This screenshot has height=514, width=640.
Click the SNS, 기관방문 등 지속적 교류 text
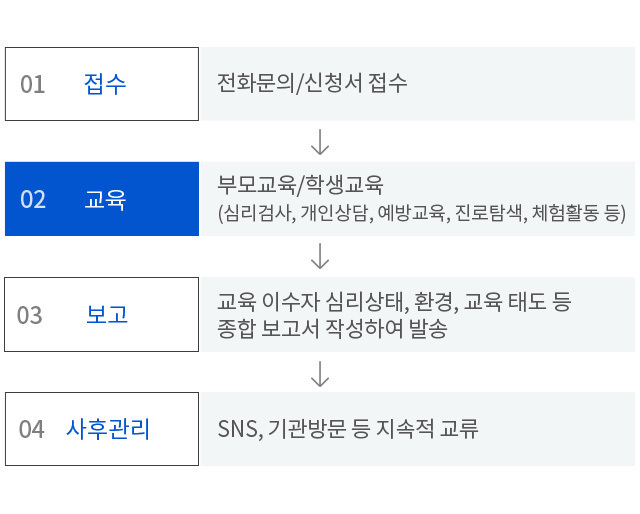pyautogui.click(x=348, y=429)
